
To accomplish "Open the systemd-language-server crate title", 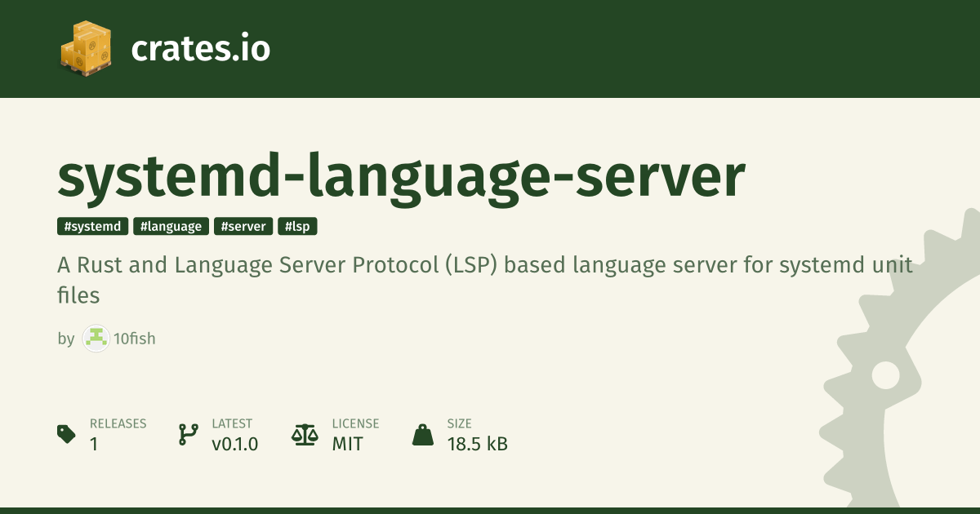I will (401, 176).
